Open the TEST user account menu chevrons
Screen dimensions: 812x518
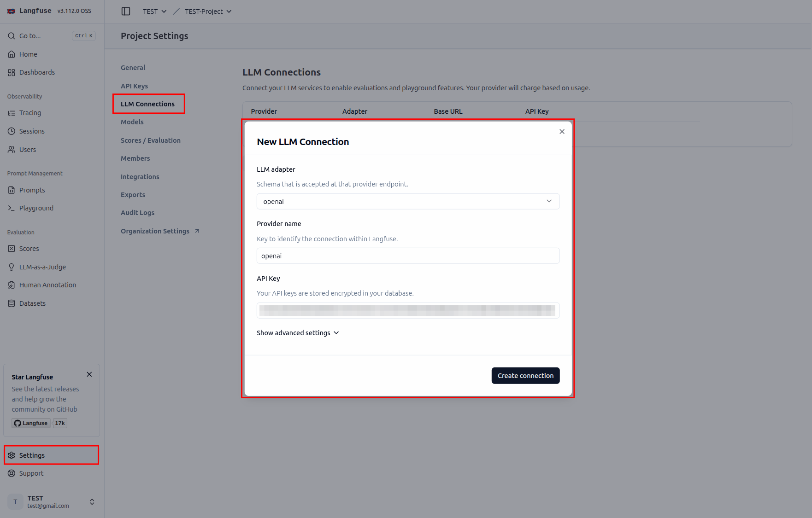click(92, 502)
